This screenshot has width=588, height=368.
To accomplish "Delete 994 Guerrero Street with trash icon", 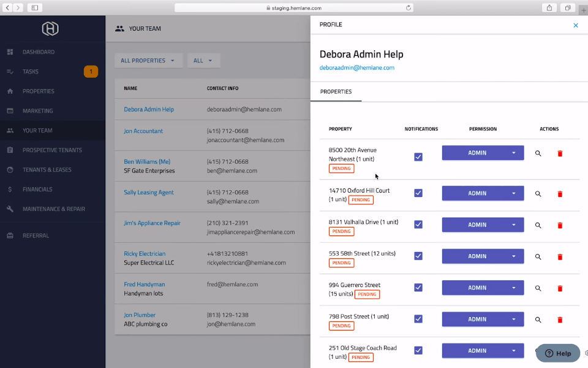I will 560,288.
